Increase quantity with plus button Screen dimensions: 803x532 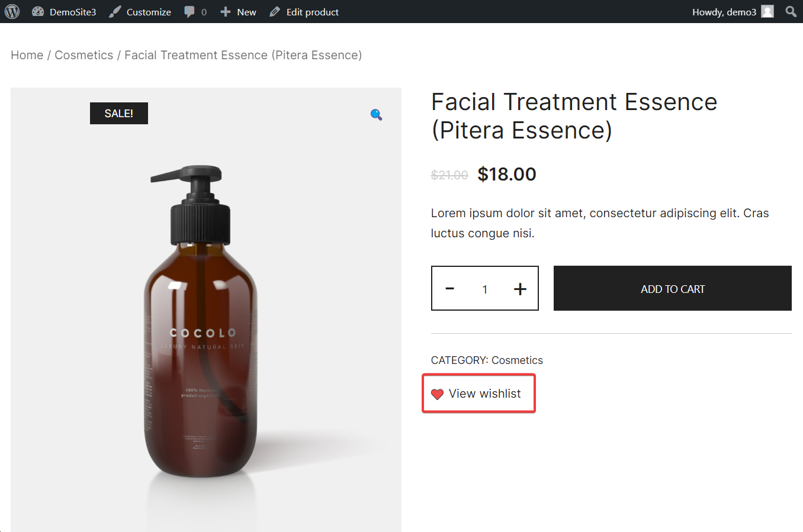pyautogui.click(x=520, y=288)
